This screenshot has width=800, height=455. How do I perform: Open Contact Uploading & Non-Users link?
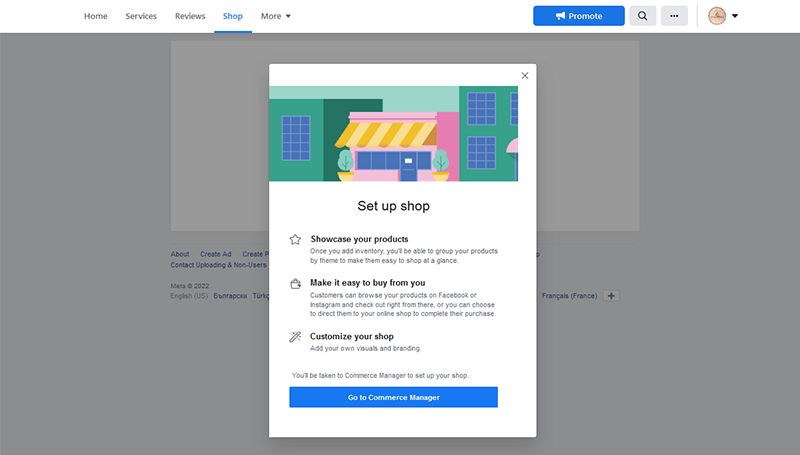(218, 265)
